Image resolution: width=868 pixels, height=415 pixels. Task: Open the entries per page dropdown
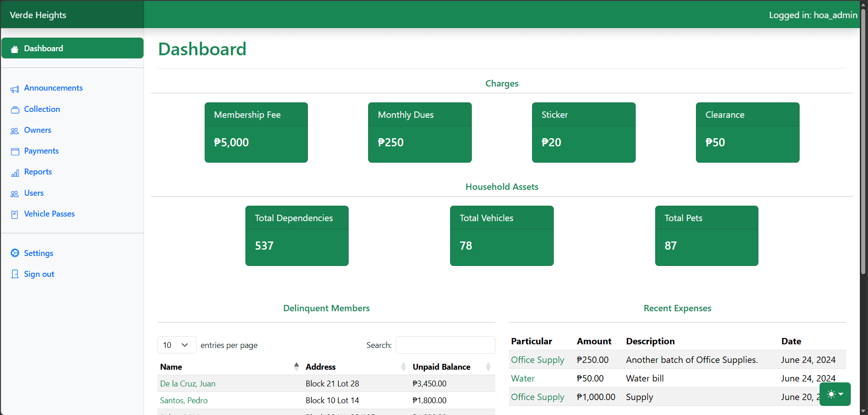[x=177, y=345]
